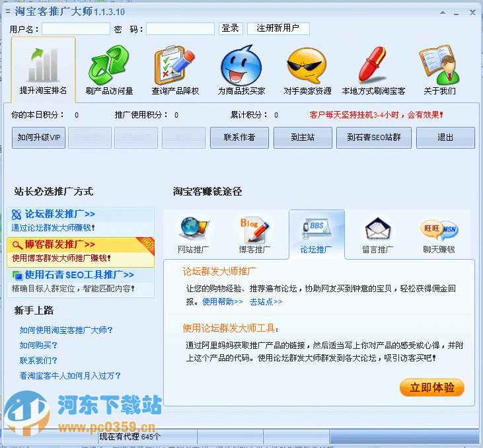Click the 论坛群发大师推广 orange heading
Image resolution: width=483 pixels, height=448 pixels.
pos(219,272)
